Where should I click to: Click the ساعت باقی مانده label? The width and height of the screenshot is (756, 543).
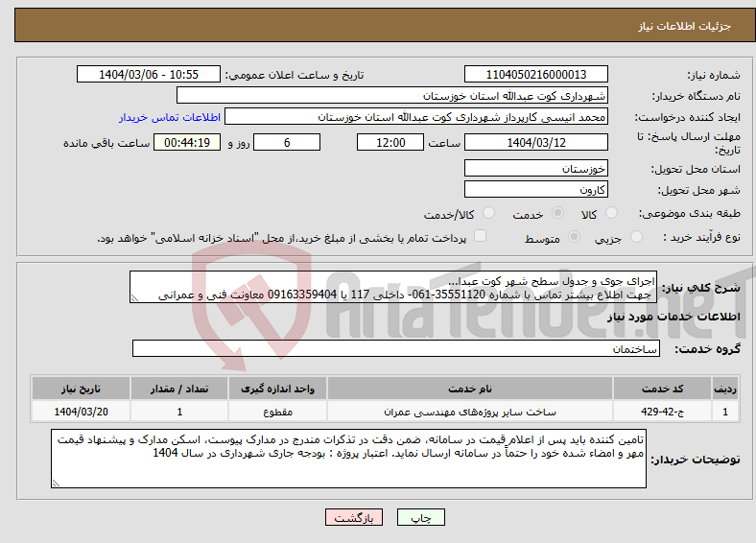106,143
